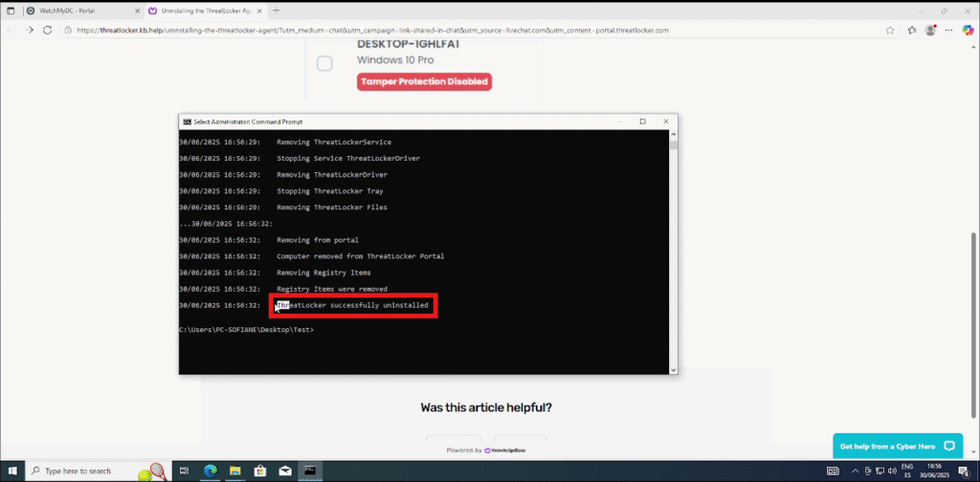Open Get help from a Cyber Hero chat
Viewport: 980px width, 482px height.
(898, 447)
